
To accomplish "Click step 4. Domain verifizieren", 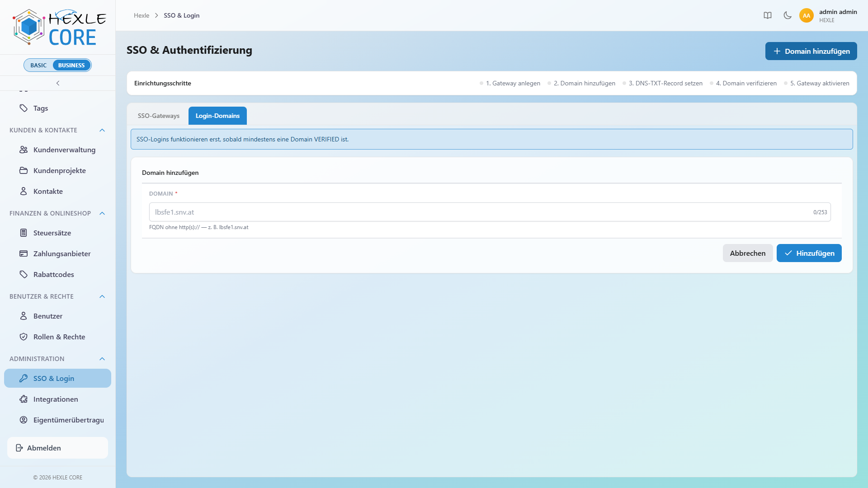I will point(743,83).
